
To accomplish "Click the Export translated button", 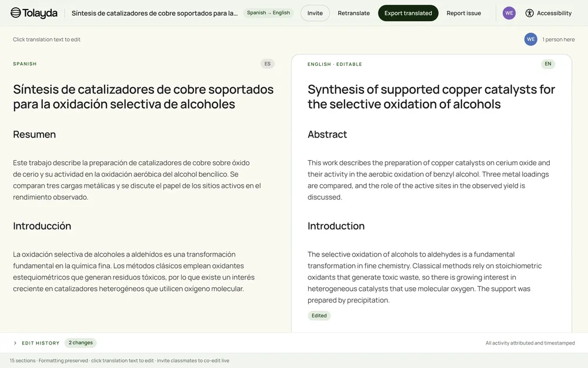I will pyautogui.click(x=408, y=13).
